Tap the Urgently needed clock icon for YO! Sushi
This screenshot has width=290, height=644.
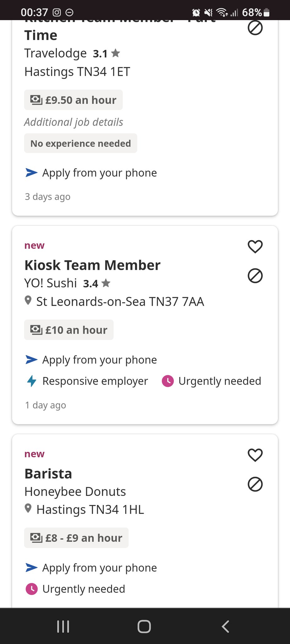(x=168, y=381)
